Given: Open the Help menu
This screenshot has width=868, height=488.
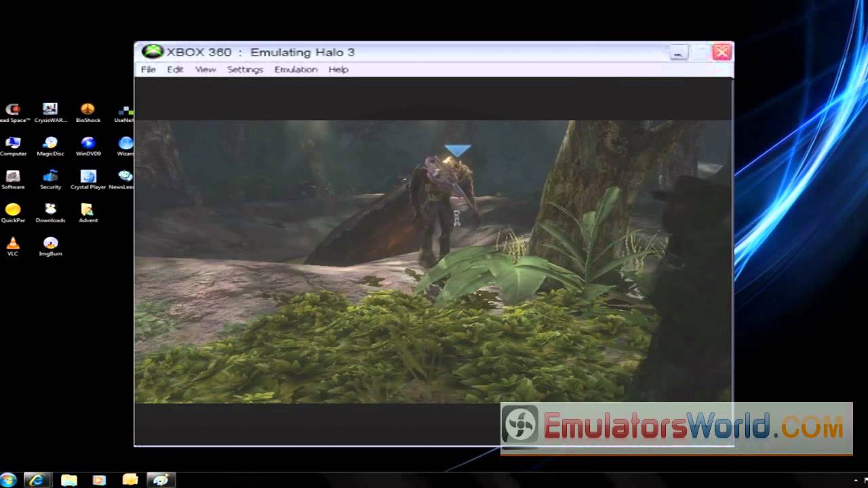Looking at the screenshot, I should pyautogui.click(x=338, y=69).
